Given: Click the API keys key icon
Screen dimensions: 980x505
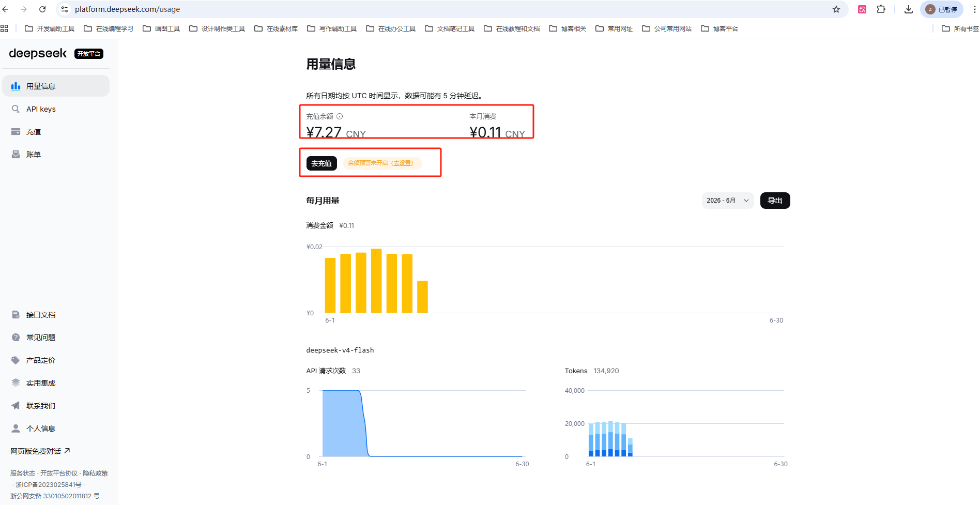Looking at the screenshot, I should point(16,109).
